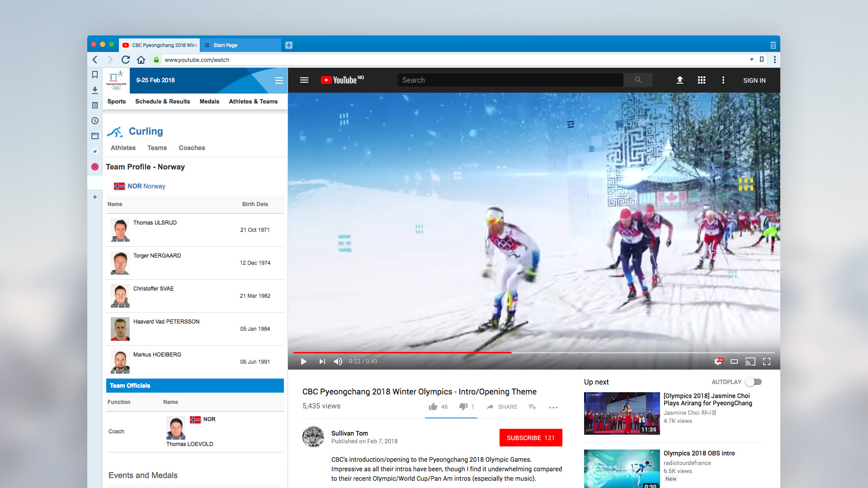Open coach Thomas LOEVOLD profile
The image size is (868, 488).
[x=189, y=444]
